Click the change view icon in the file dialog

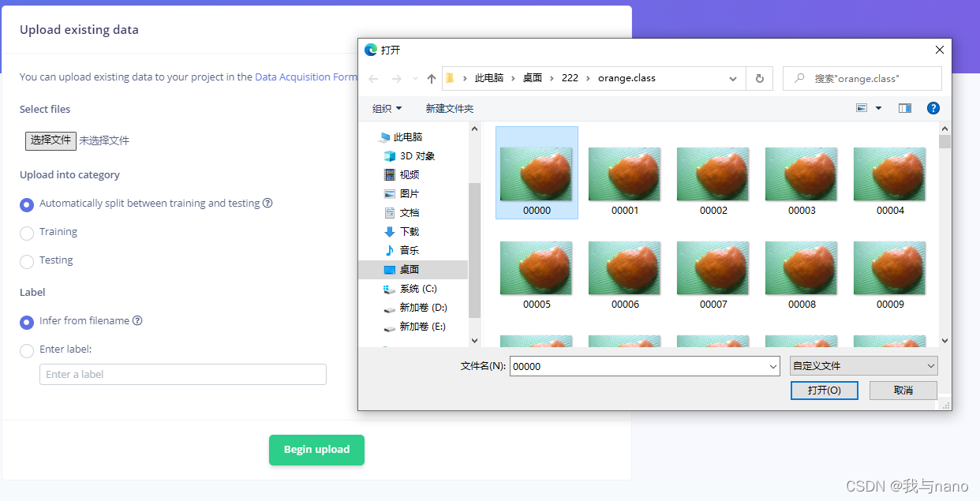[862, 108]
